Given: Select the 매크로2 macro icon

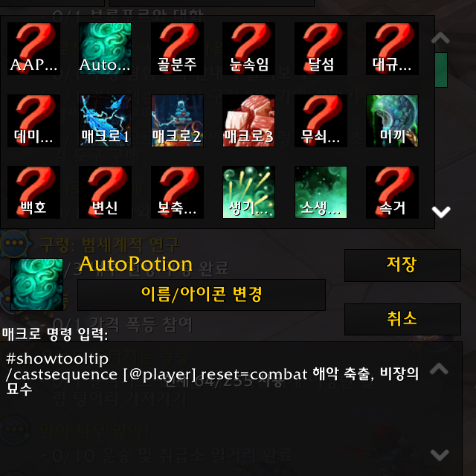Looking at the screenshot, I should pyautogui.click(x=177, y=120).
